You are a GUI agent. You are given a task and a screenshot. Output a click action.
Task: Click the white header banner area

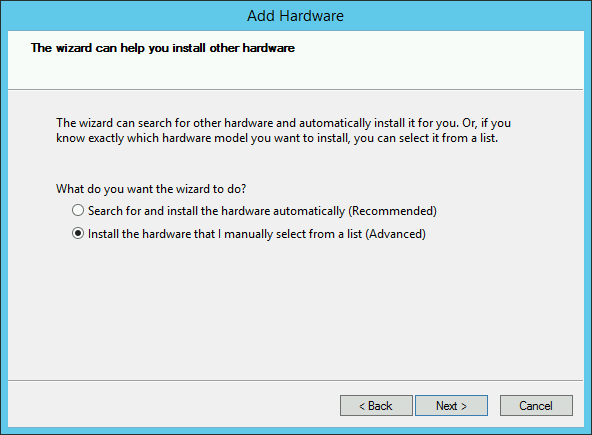click(296, 60)
